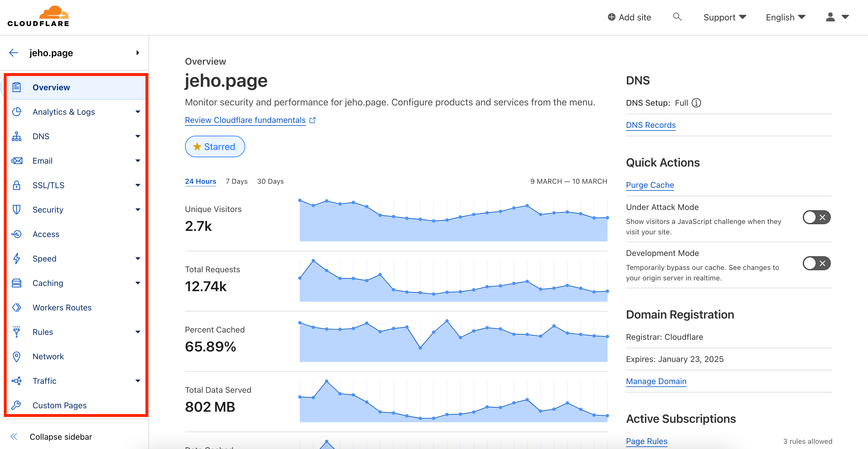Click the Workers Routes diamond icon
The height and width of the screenshot is (449, 868).
(x=17, y=307)
